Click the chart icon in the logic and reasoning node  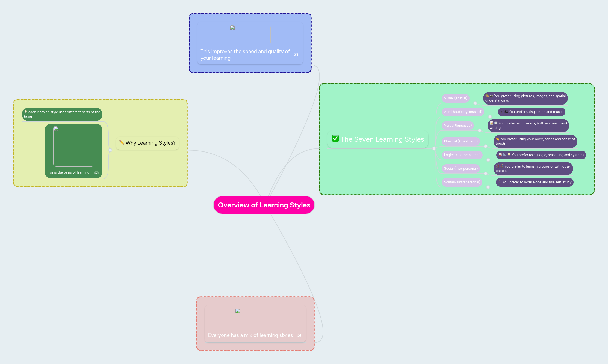(x=500, y=155)
